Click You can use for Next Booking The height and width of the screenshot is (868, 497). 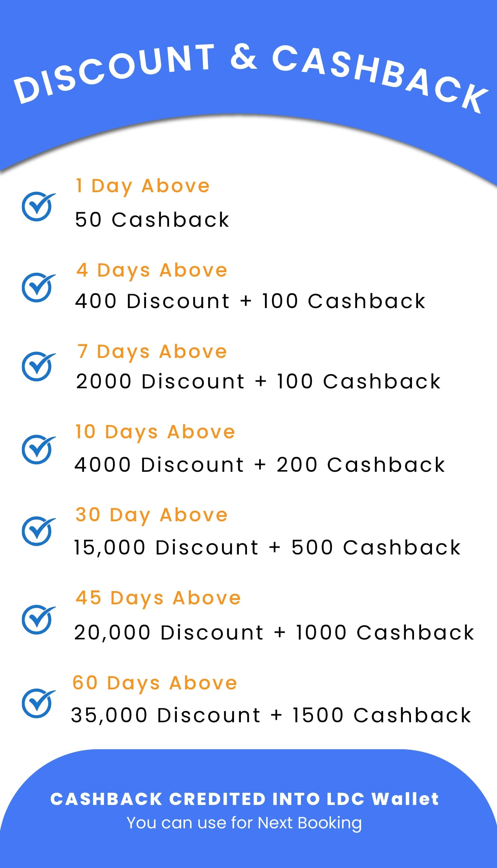point(244,823)
